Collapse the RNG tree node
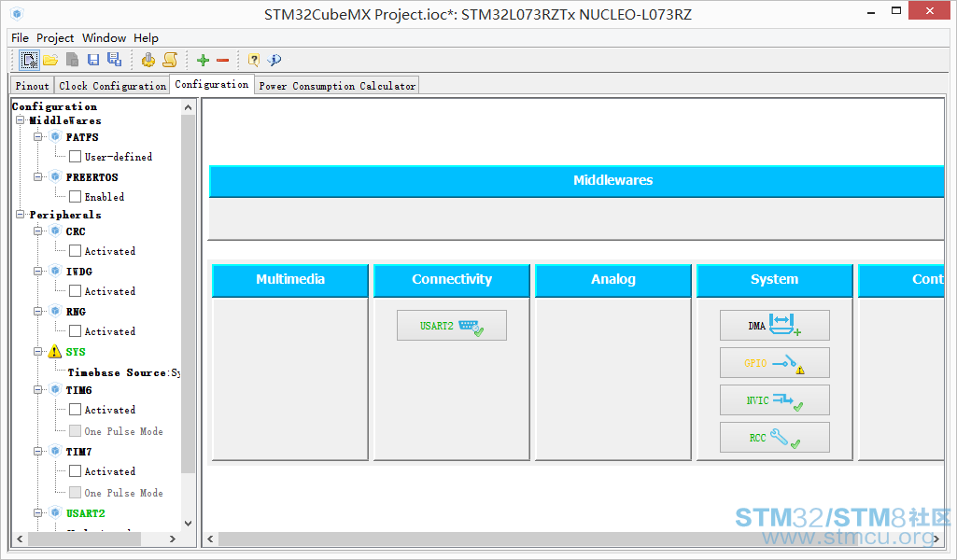This screenshot has height=560, width=957. point(38,311)
